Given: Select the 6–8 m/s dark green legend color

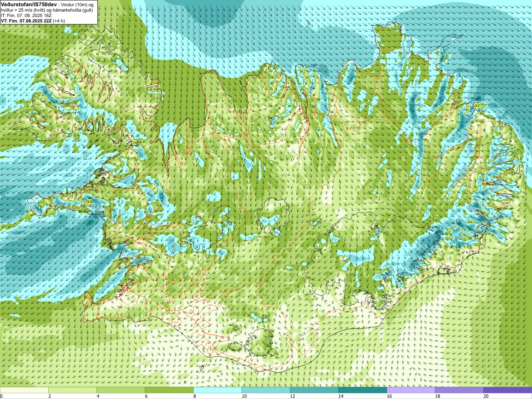Looking at the screenshot, I should tap(169, 390).
